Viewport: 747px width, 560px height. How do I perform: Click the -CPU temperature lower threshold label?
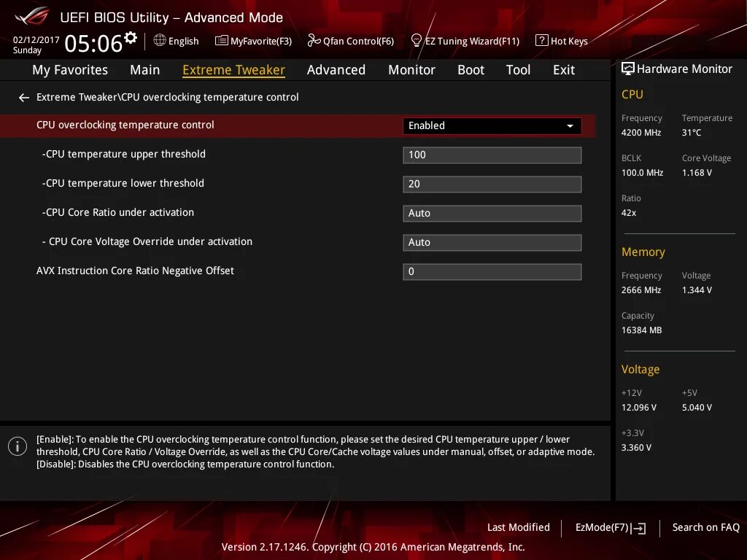pos(123,183)
